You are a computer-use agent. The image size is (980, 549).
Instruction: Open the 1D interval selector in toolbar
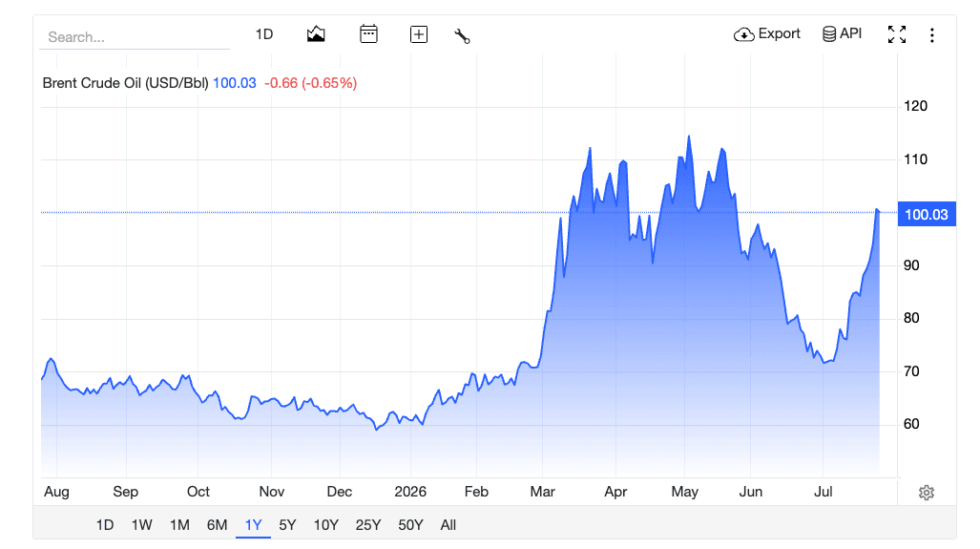264,34
